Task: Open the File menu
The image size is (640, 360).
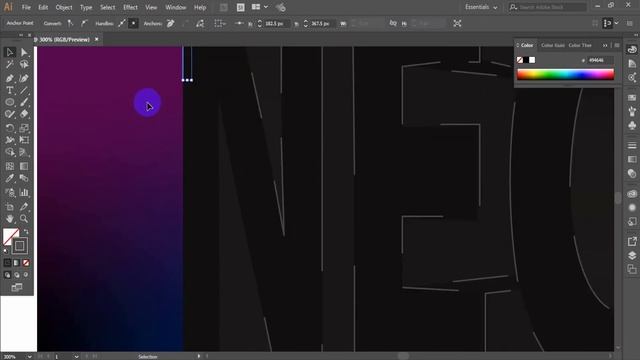Action: tap(26, 7)
